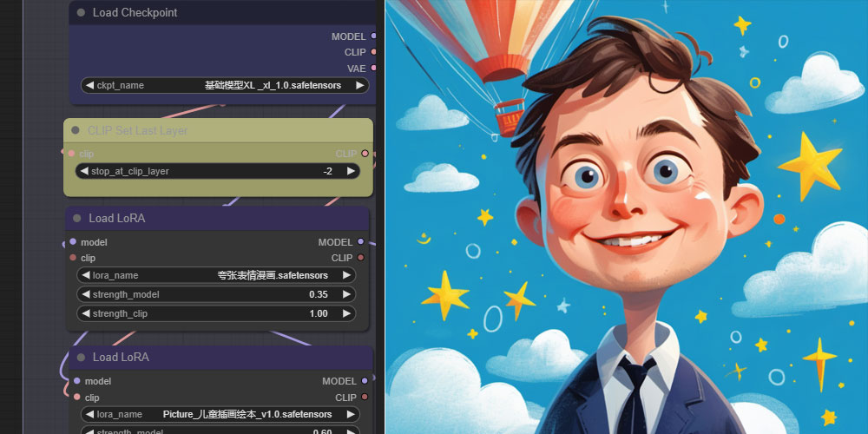The width and height of the screenshot is (868, 434).
Task: Click the CLIP output port on CLIP Set Last Layer
Action: pyautogui.click(x=365, y=154)
